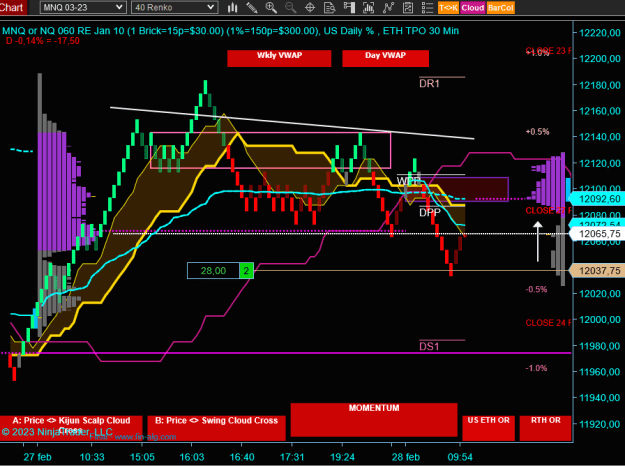Click the zoom in magnifier icon
625x466 pixels.
pyautogui.click(x=271, y=8)
